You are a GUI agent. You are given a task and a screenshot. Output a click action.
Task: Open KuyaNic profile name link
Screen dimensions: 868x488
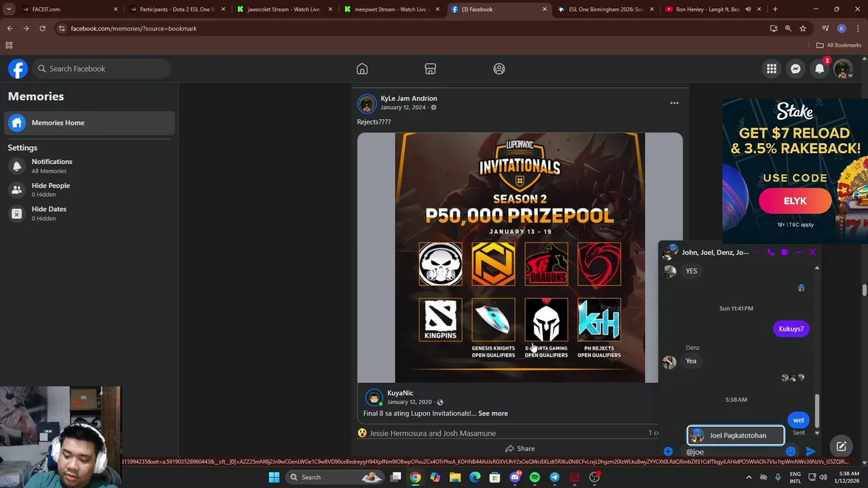(x=400, y=393)
